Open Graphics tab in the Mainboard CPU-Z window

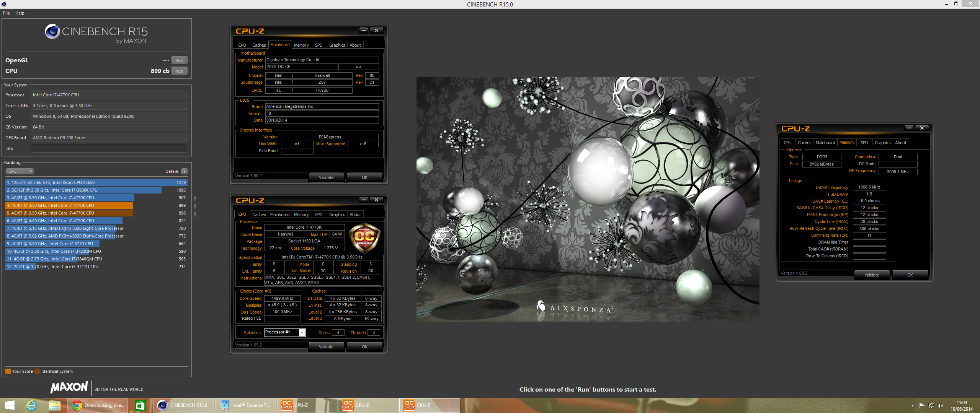pyautogui.click(x=337, y=45)
